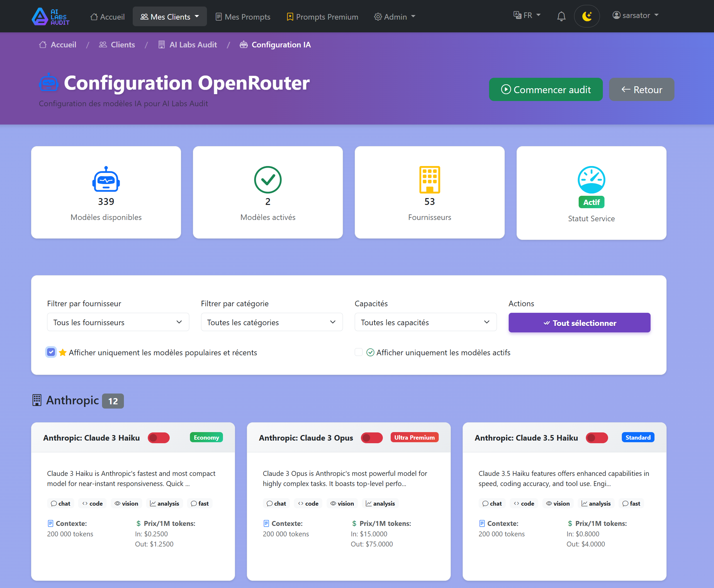
Task: Open the translation language icon next to FR
Action: point(517,15)
